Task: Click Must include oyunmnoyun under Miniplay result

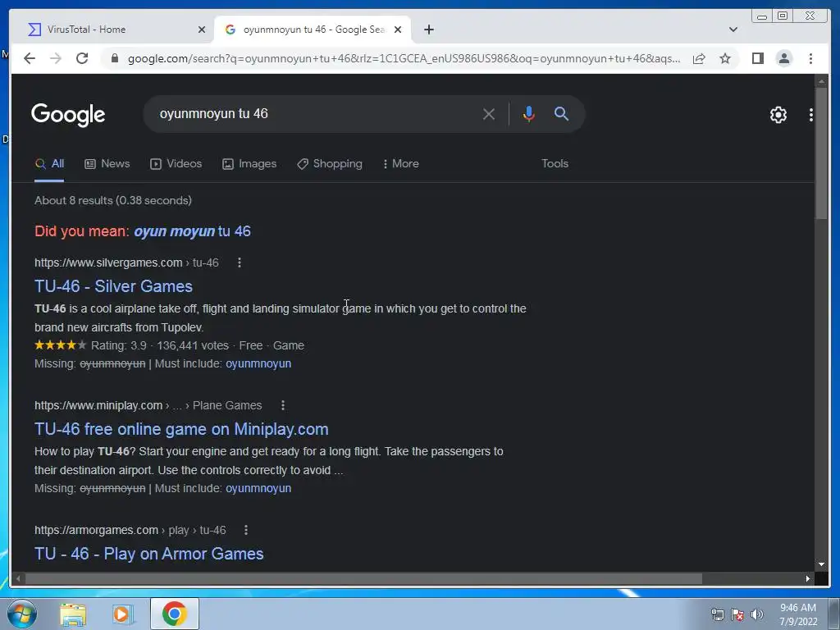Action: click(x=258, y=489)
